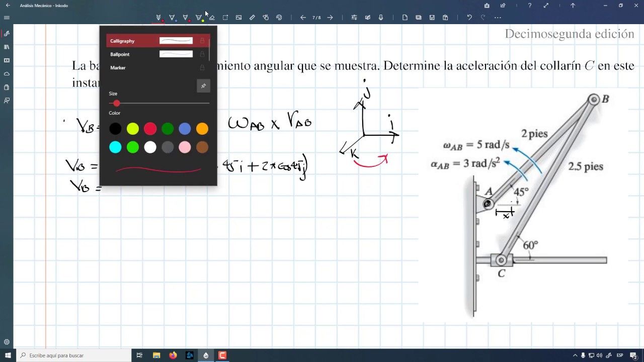Open the notification center
The height and width of the screenshot is (362, 644).
tap(633, 355)
